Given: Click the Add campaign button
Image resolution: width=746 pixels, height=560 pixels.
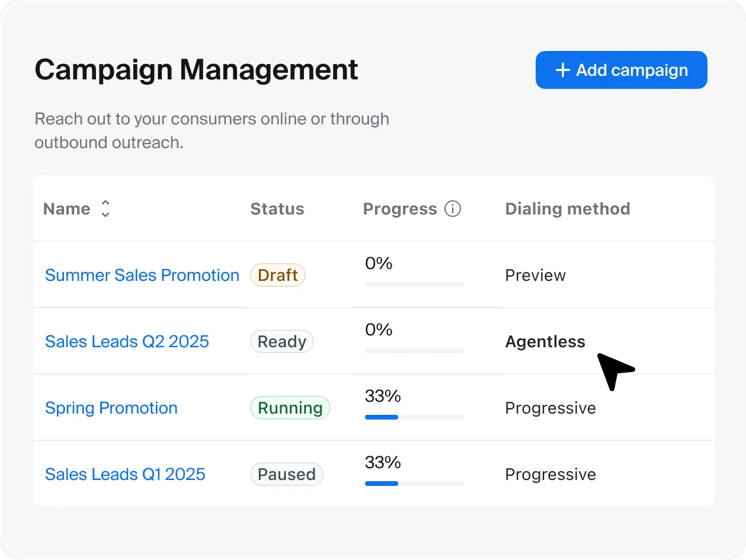Looking at the screenshot, I should 621,70.
